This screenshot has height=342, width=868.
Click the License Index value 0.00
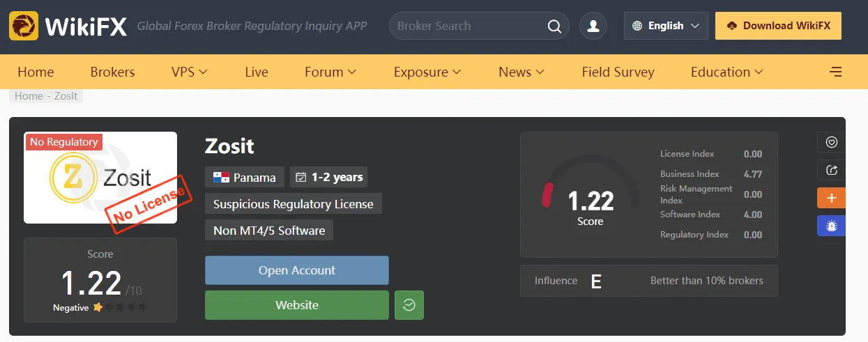pyautogui.click(x=753, y=154)
